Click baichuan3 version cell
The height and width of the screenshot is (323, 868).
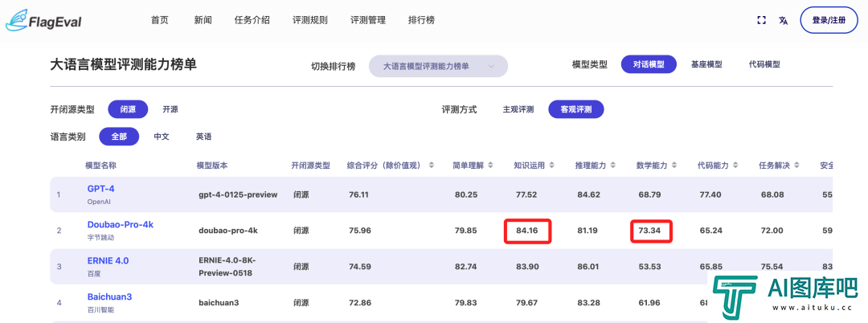pos(219,303)
